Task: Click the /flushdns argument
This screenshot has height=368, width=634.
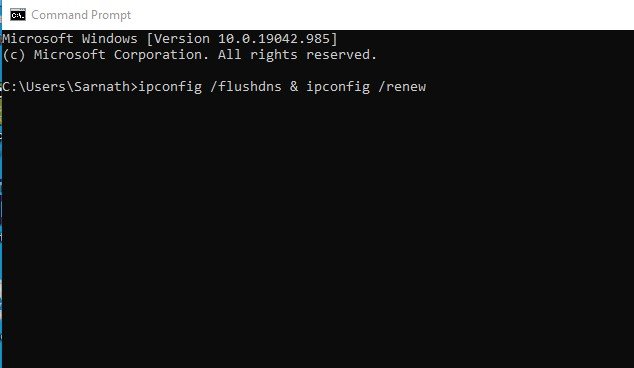Action: 246,87
